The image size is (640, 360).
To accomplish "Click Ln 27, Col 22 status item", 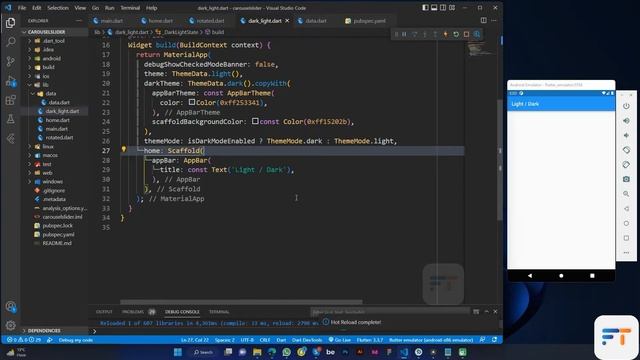I will pyautogui.click(x=195, y=340).
